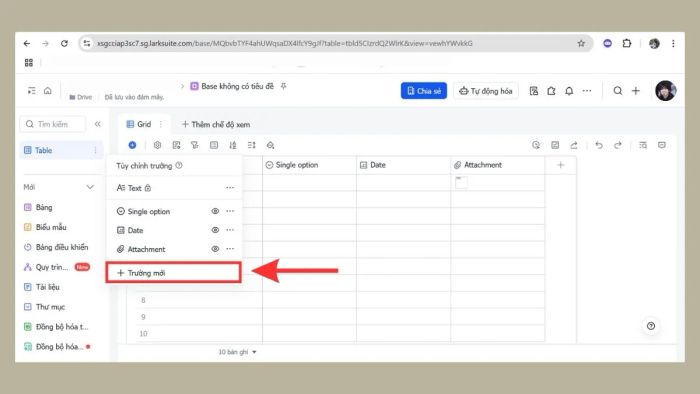The height and width of the screenshot is (394, 700).
Task: Collapse the Mới section chevron
Action: (x=90, y=187)
